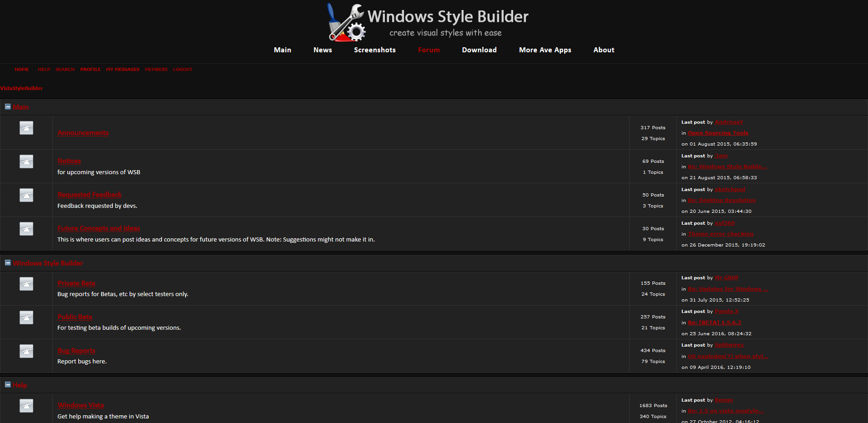Click the Public Beta board icon
868x423 pixels.
[x=26, y=317]
